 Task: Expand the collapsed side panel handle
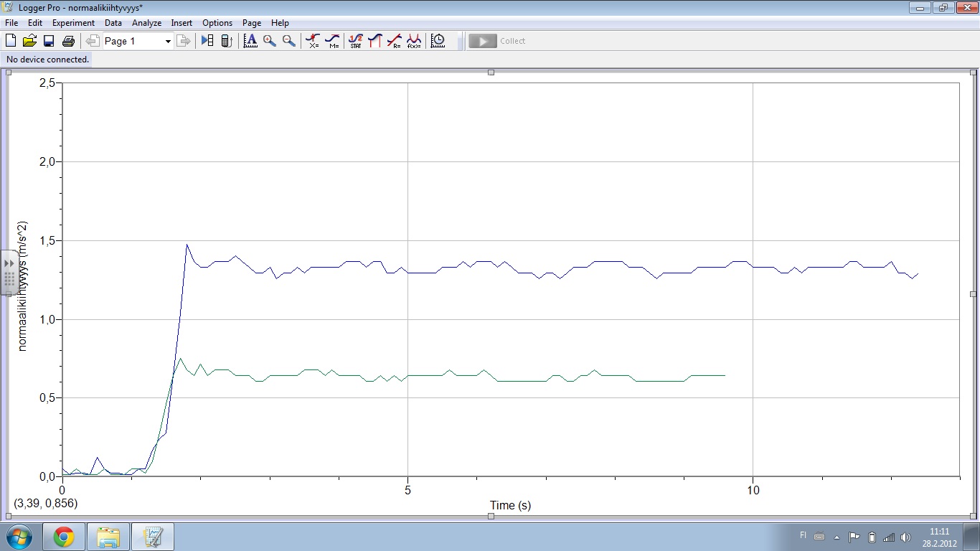click(x=9, y=272)
